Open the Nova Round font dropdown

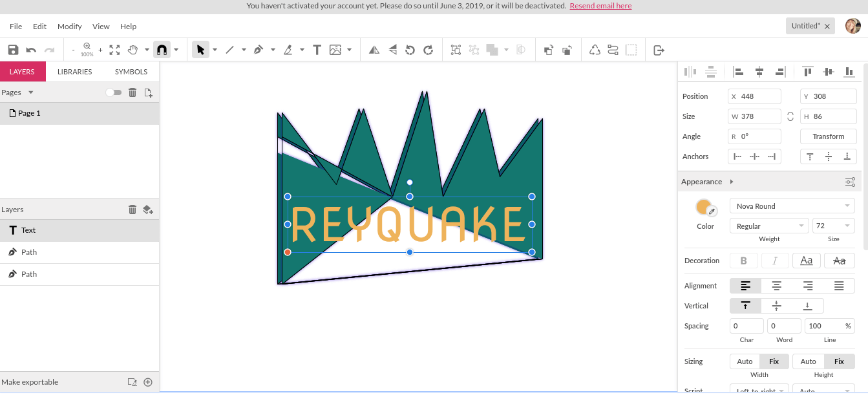pyautogui.click(x=792, y=206)
